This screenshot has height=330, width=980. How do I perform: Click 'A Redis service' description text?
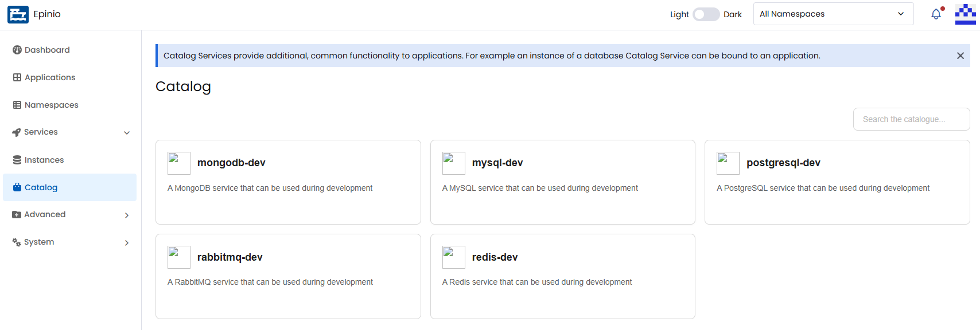tap(537, 282)
